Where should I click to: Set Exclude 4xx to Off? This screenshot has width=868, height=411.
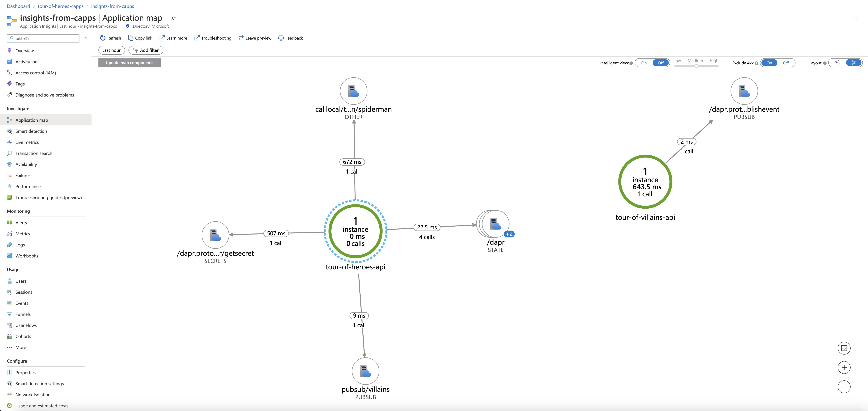coord(786,63)
